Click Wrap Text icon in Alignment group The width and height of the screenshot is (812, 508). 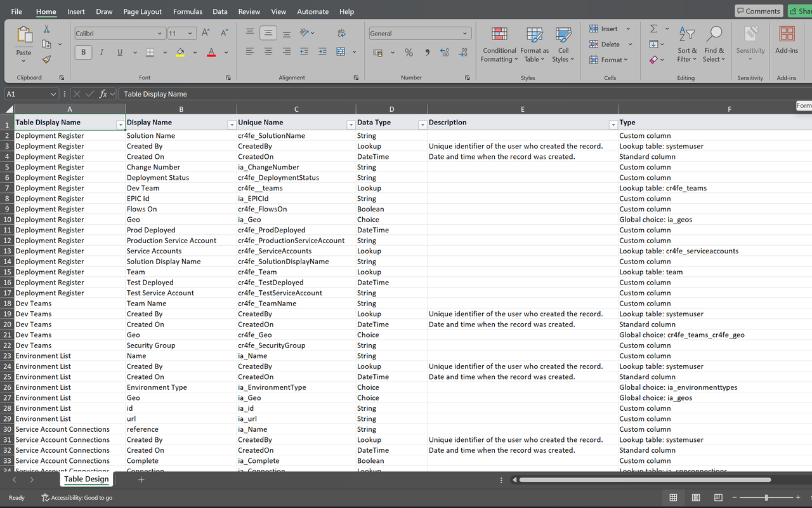342,33
